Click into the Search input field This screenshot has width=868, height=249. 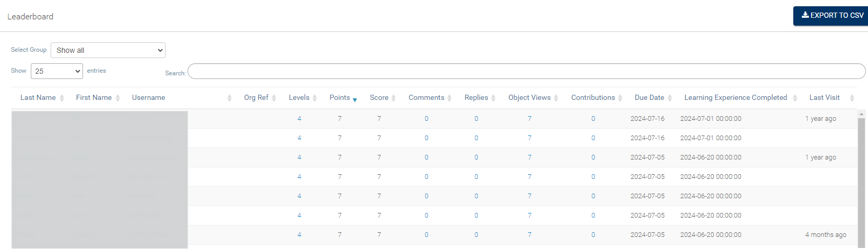pos(526,71)
